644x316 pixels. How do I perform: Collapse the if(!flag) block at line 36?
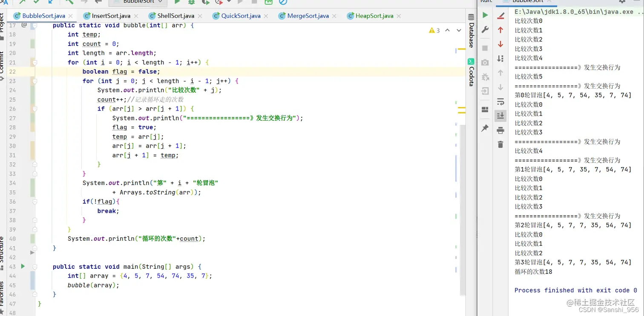tap(35, 202)
